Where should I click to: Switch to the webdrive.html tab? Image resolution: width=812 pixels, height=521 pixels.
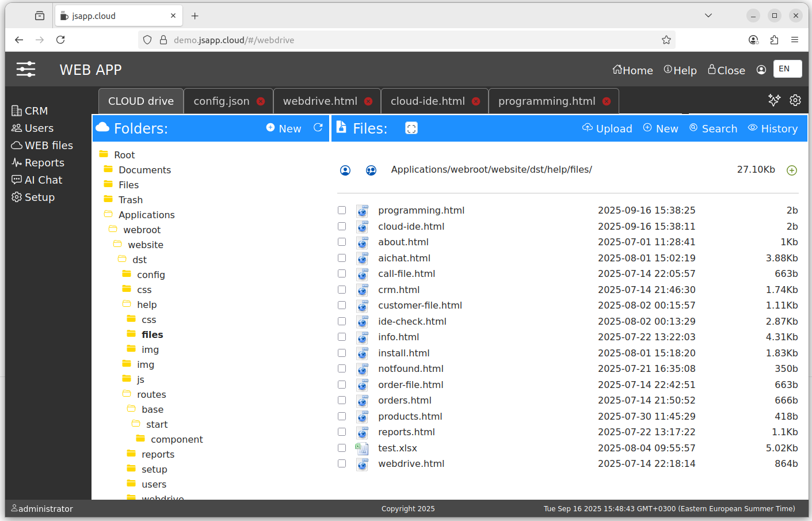pyautogui.click(x=320, y=101)
